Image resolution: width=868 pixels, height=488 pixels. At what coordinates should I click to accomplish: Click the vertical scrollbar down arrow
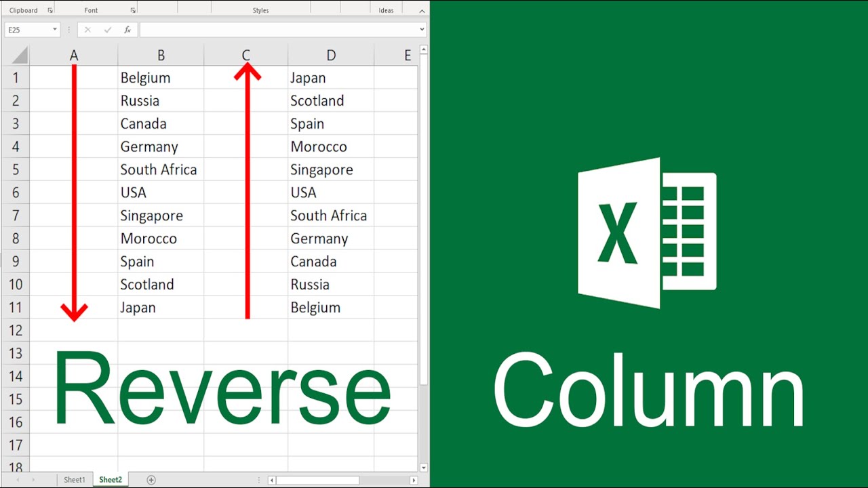click(424, 467)
